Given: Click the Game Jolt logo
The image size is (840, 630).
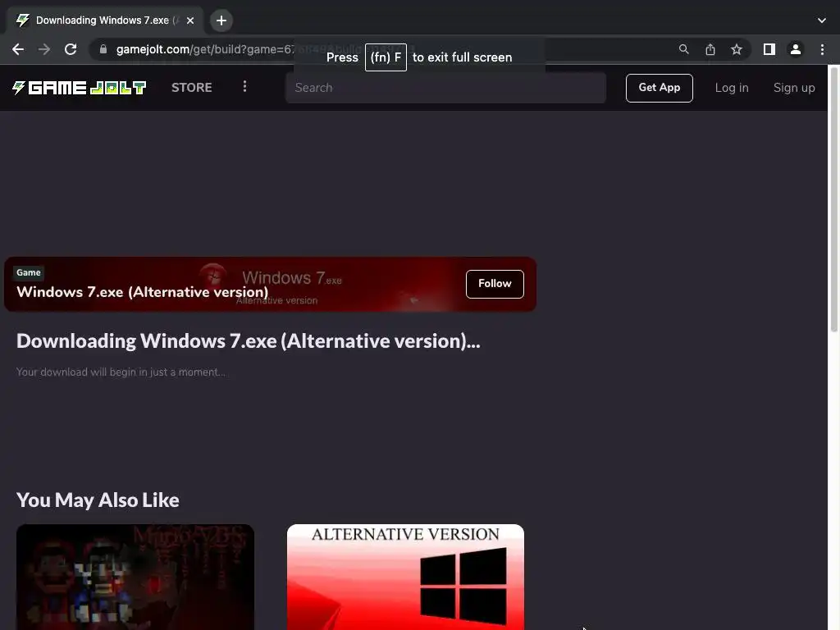Looking at the screenshot, I should click(80, 87).
